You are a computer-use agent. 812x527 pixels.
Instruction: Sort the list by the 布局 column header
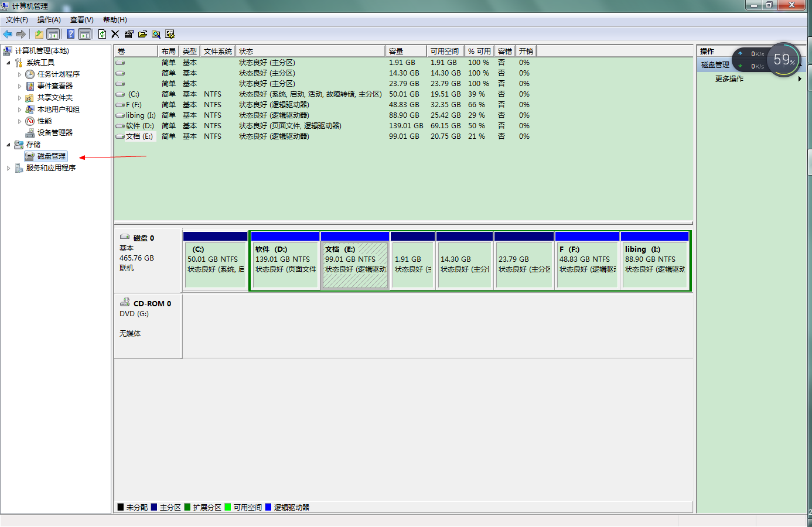(x=168, y=52)
